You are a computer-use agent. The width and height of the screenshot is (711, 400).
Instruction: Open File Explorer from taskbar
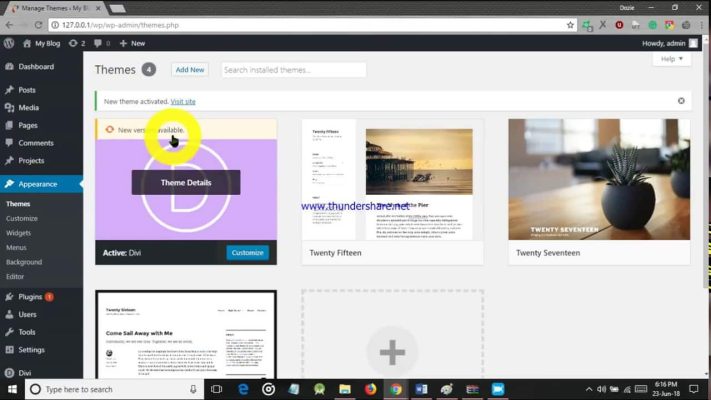click(x=345, y=389)
